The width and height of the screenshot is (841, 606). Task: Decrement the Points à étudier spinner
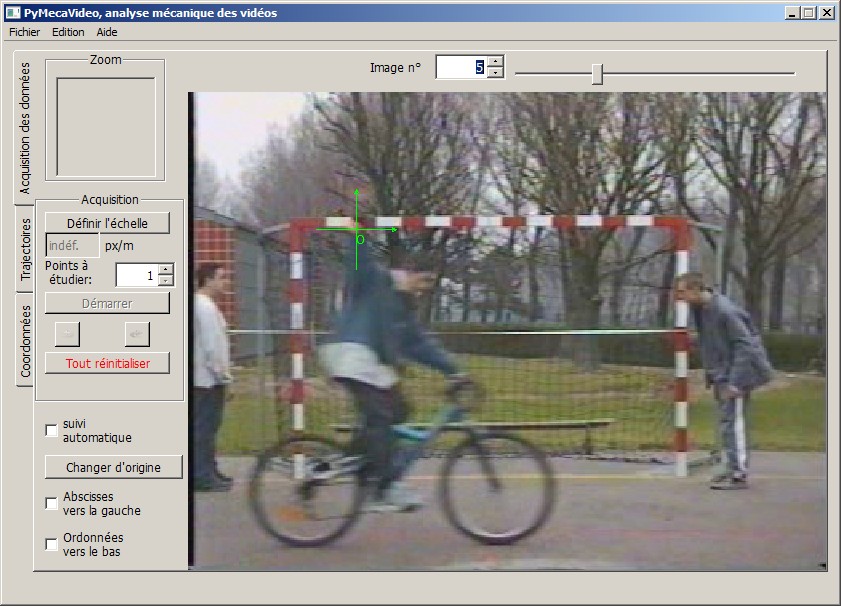[x=166, y=281]
